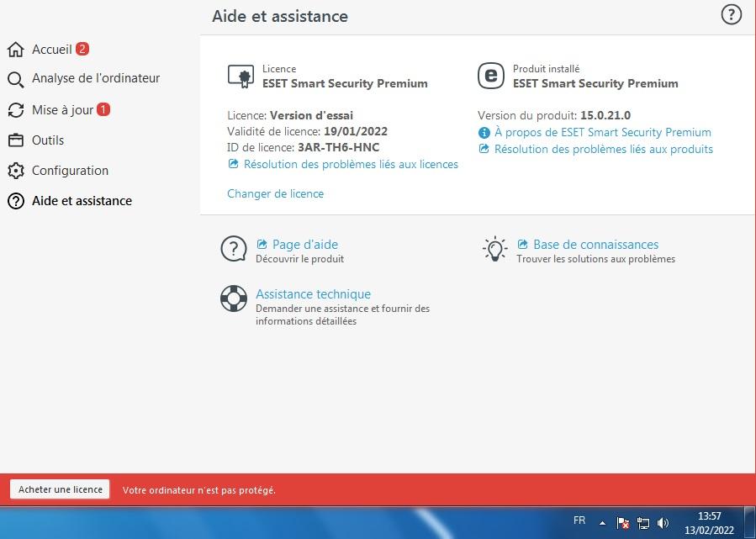Open À propos de ESET Smart Security Premium
This screenshot has width=756, height=539.
coord(603,133)
